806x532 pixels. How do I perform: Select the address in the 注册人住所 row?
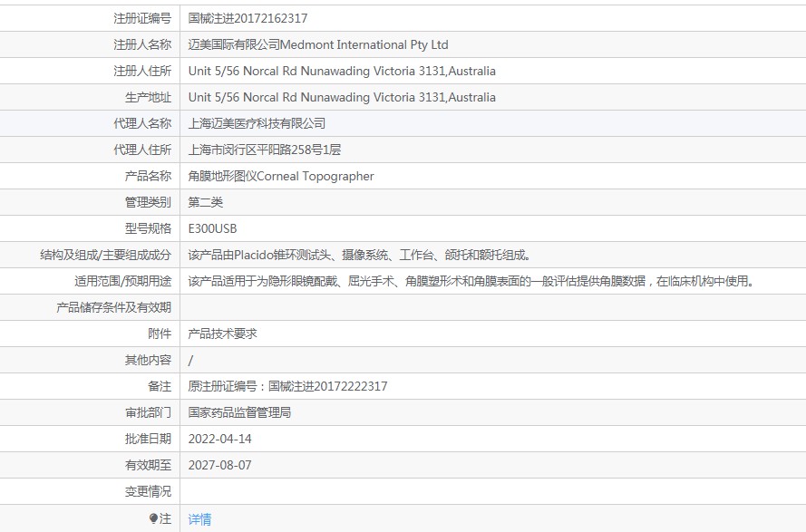(342, 71)
